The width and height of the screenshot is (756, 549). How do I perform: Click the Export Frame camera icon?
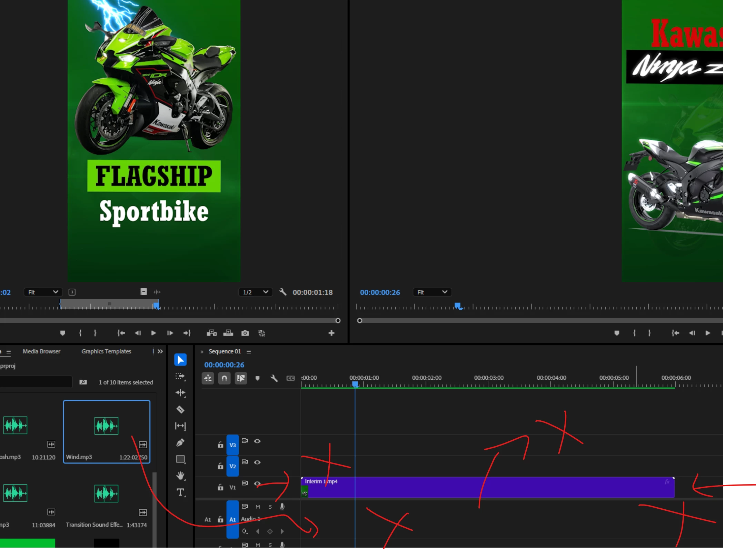coord(245,333)
